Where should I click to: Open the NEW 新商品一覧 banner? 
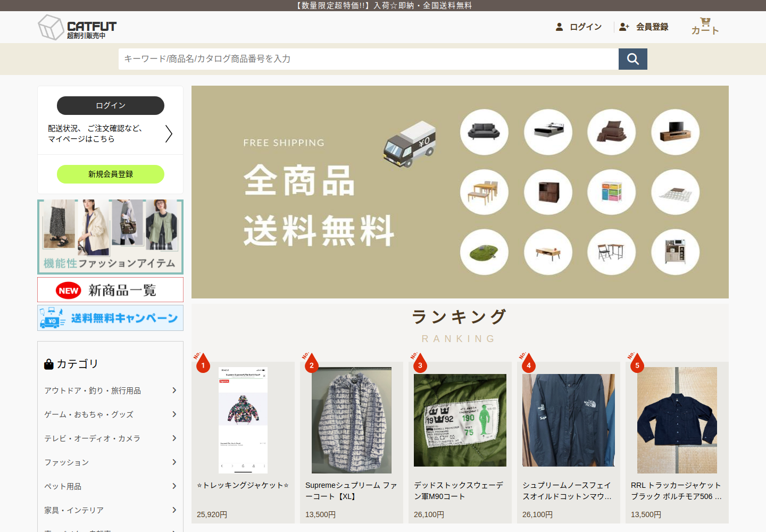(x=111, y=290)
